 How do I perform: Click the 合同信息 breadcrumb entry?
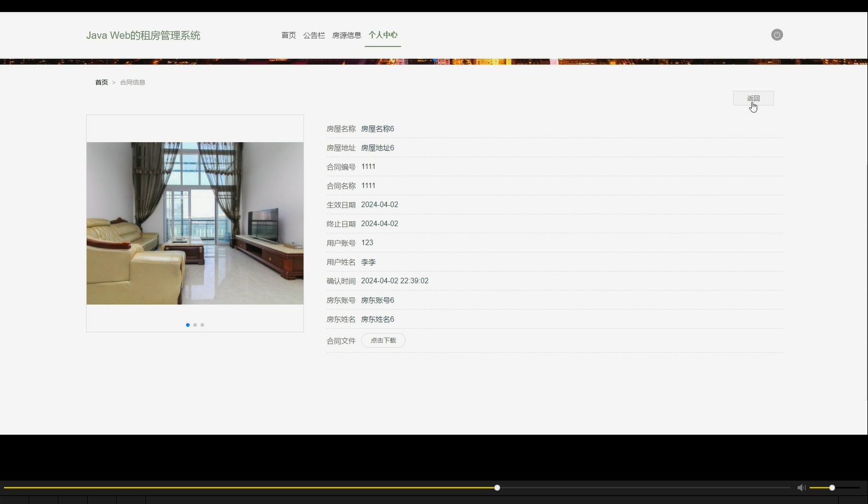133,82
